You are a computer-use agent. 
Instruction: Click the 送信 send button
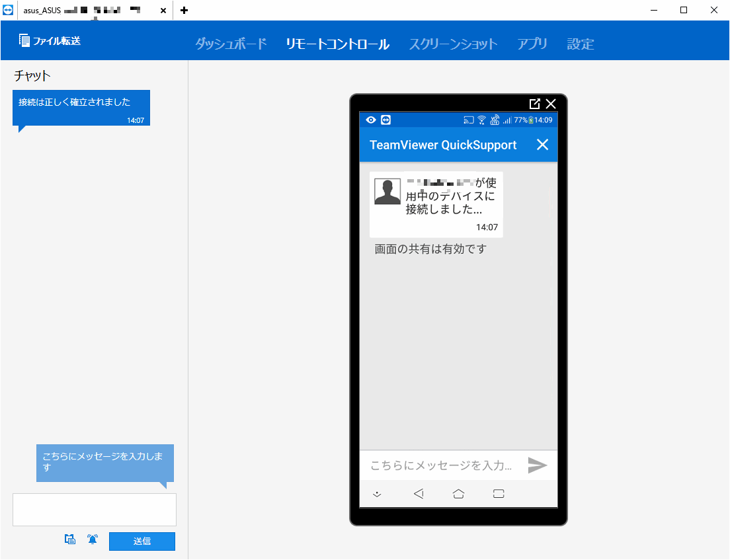(142, 541)
